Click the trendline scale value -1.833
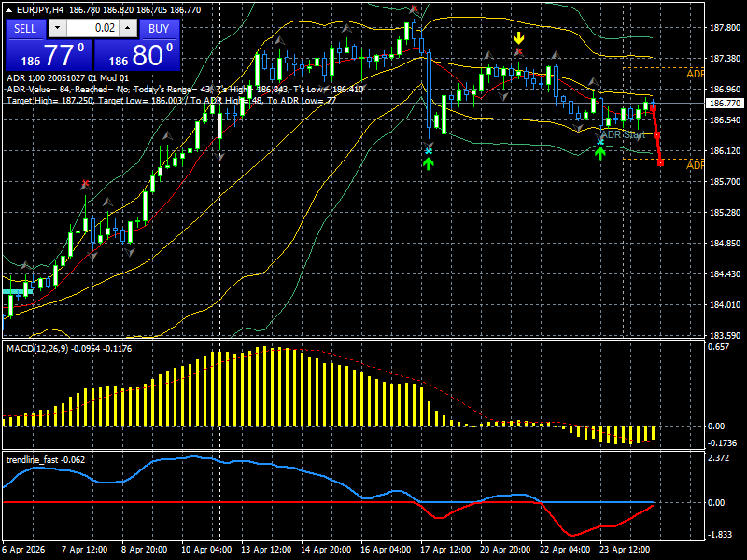Image resolution: width=747 pixels, height=560 pixels. pos(720,534)
